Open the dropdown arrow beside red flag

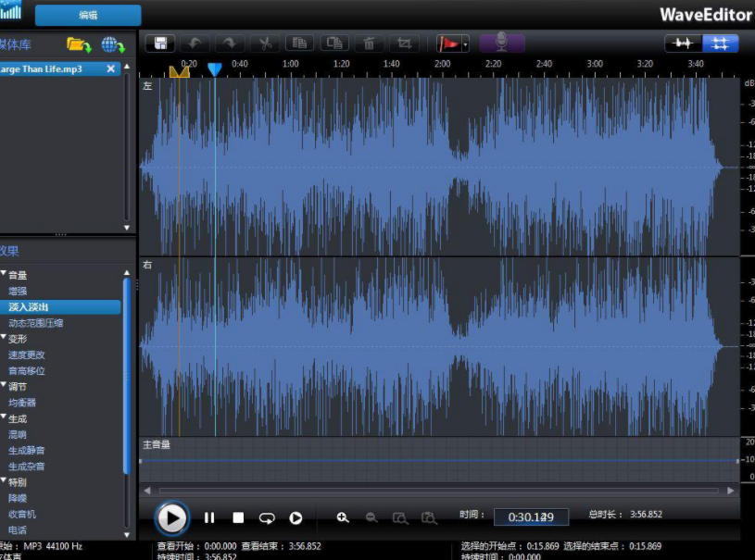[x=465, y=44]
